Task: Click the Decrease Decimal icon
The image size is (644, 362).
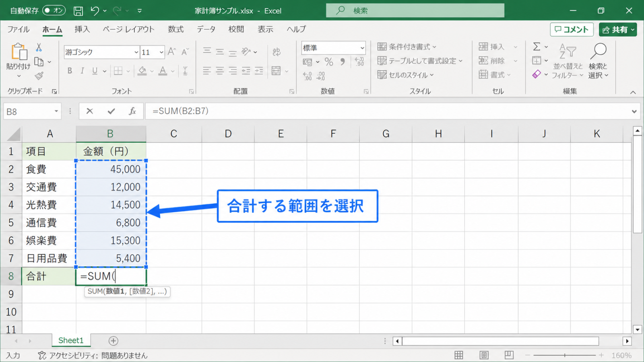Action: coord(321,76)
